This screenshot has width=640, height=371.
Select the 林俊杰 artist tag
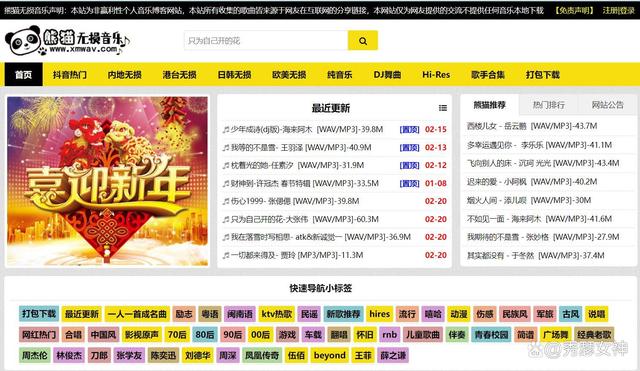(69, 355)
